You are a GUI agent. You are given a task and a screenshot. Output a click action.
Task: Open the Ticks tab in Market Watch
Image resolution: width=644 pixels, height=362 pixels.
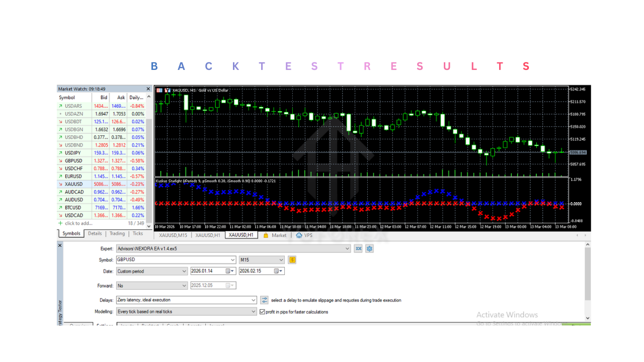pos(138,233)
